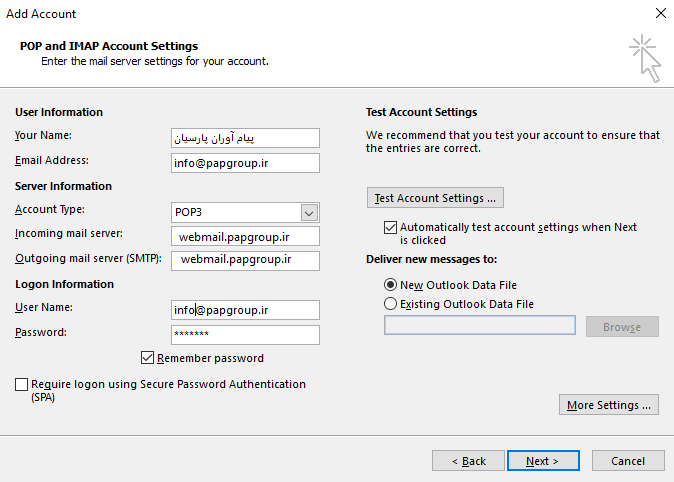Open the Account Type dropdown arrow
This screenshot has width=674, height=482.
tap(309, 212)
